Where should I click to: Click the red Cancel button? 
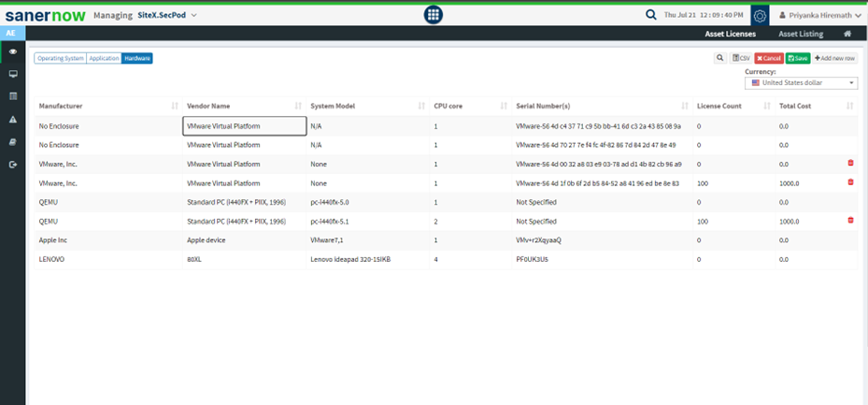769,58
